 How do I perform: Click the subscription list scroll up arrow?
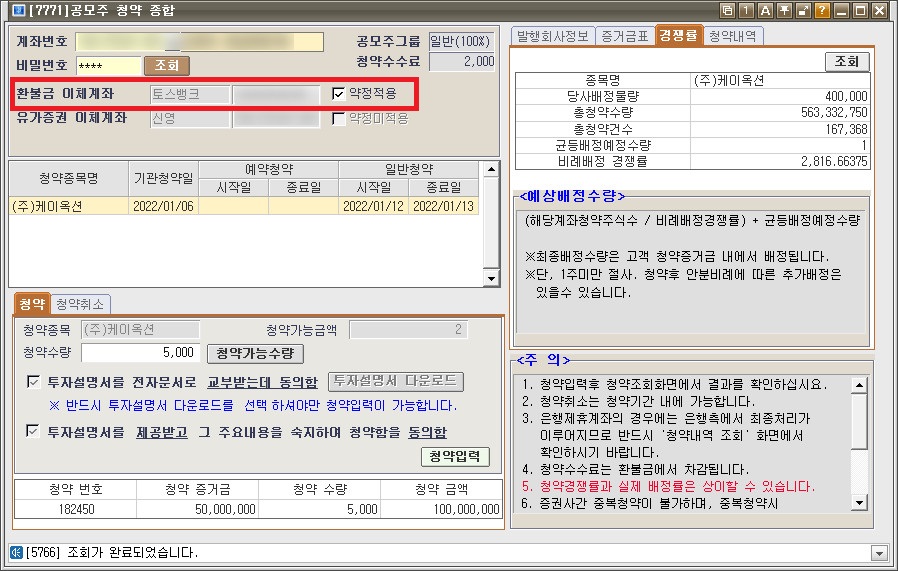491,170
